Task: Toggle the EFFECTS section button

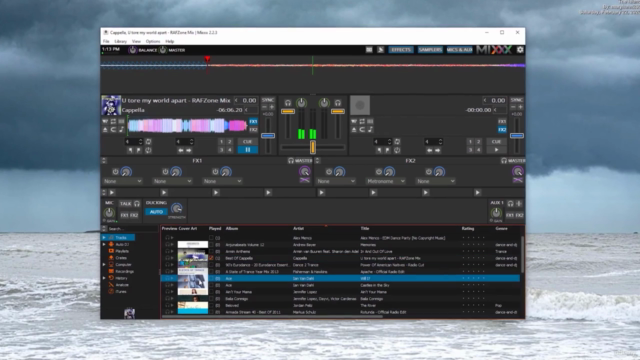Action: click(x=401, y=50)
